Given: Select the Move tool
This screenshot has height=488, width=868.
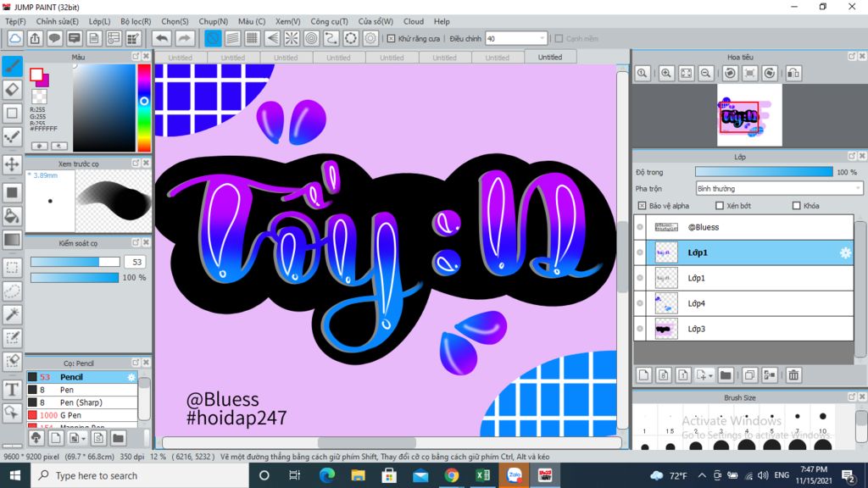Looking at the screenshot, I should [12, 164].
